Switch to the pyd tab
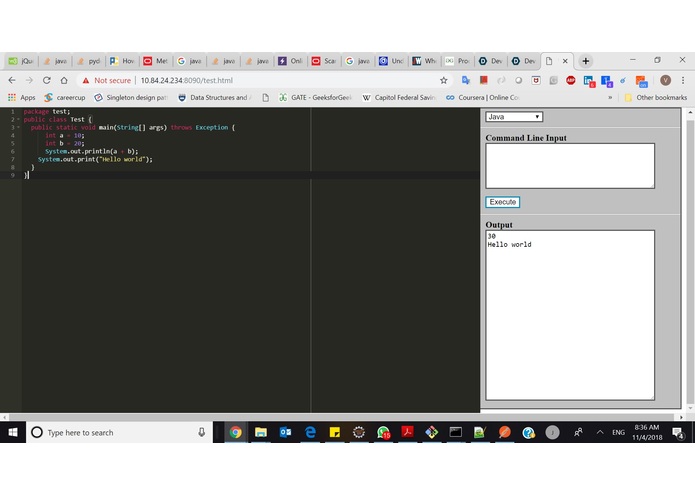The width and height of the screenshot is (695, 494). (89, 61)
